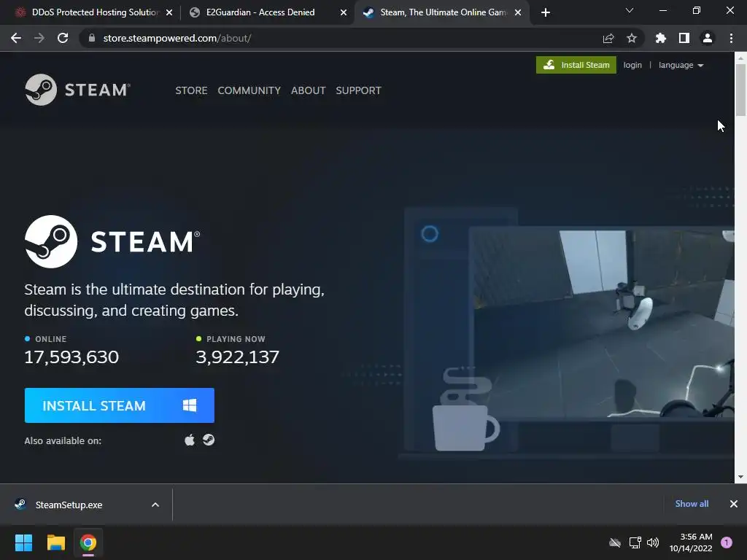Close the E2Guardian tab
Image resolution: width=747 pixels, height=560 pixels.
[x=344, y=12]
